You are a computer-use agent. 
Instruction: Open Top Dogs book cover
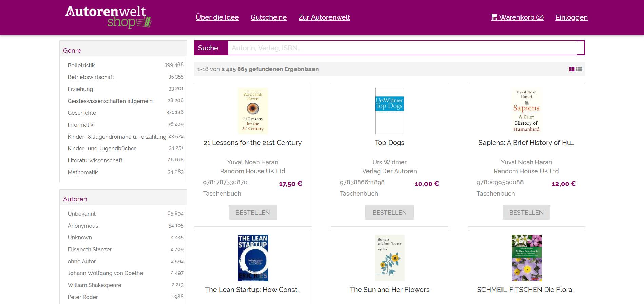point(390,111)
